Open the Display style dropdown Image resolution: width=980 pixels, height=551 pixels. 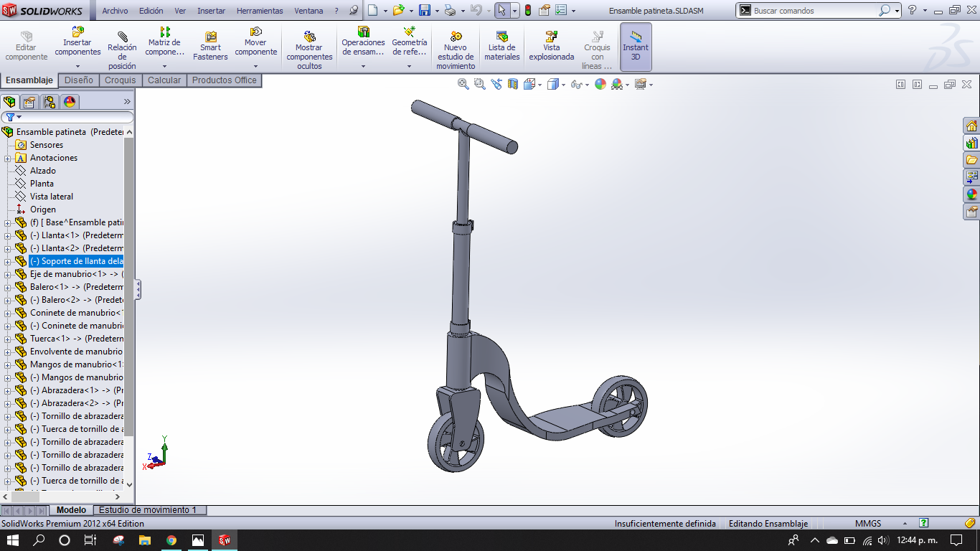[564, 85]
